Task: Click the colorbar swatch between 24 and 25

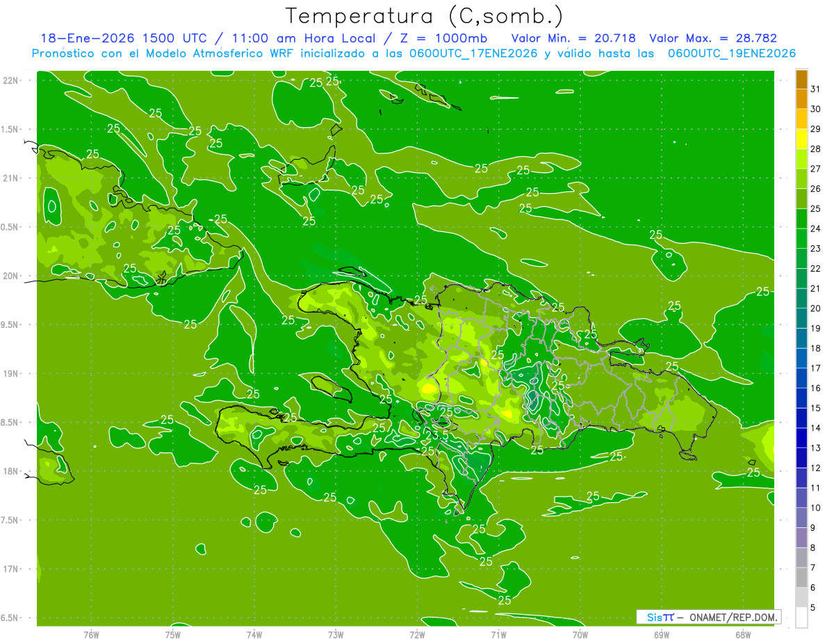Action: pyautogui.click(x=801, y=219)
